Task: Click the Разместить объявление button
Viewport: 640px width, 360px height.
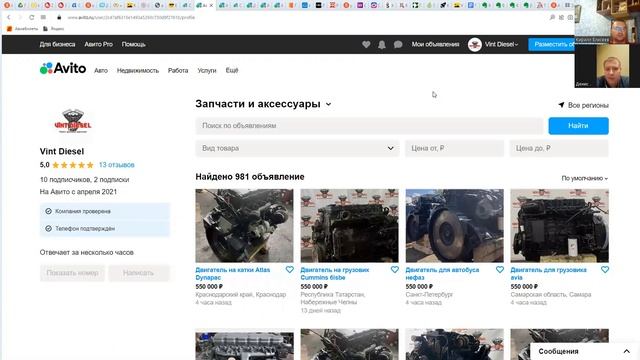Action: 551,44
